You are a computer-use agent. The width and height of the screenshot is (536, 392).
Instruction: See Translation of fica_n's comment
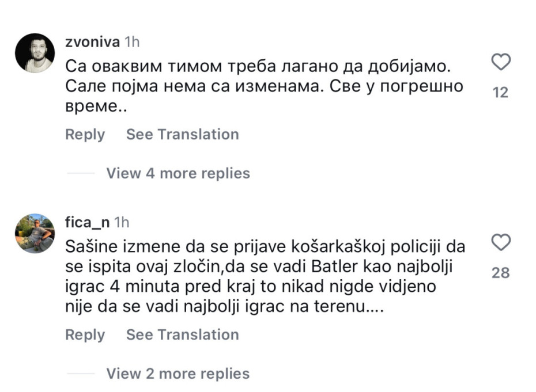[182, 335]
